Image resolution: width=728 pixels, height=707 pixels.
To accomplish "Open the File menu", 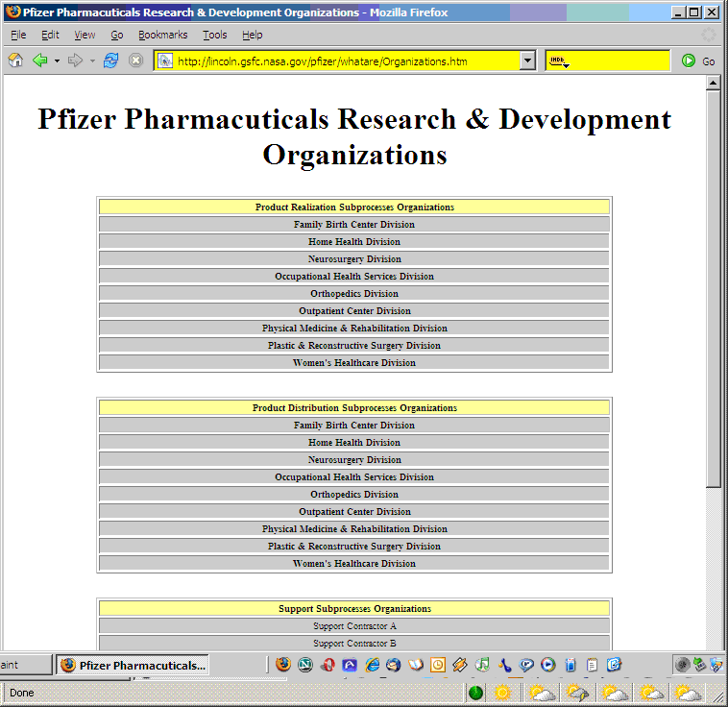I will pos(18,35).
